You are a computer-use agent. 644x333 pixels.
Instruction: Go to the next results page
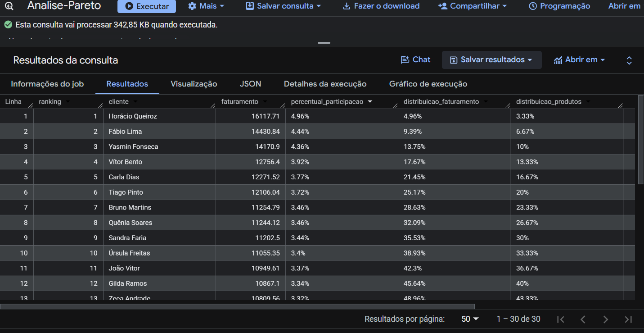click(x=606, y=319)
